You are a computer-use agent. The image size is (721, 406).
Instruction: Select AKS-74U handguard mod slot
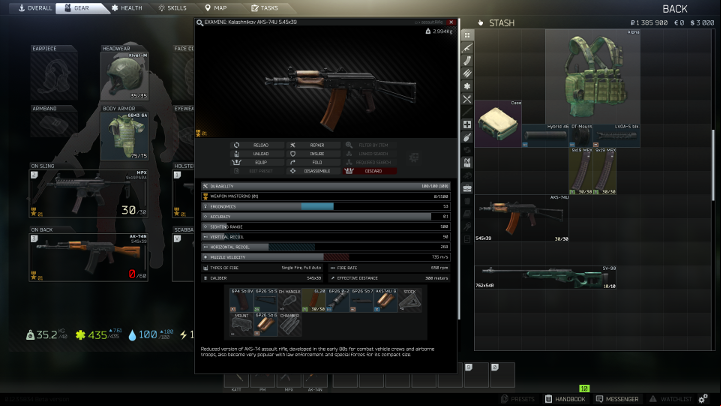(386, 301)
